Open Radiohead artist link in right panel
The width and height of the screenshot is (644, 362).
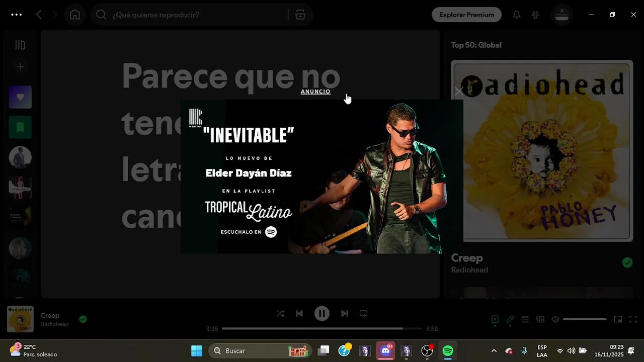(469, 270)
